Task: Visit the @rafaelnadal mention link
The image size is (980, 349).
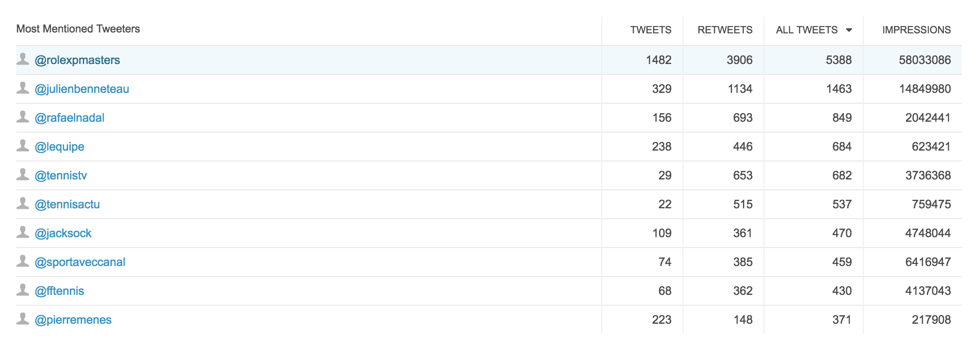Action: [x=69, y=118]
